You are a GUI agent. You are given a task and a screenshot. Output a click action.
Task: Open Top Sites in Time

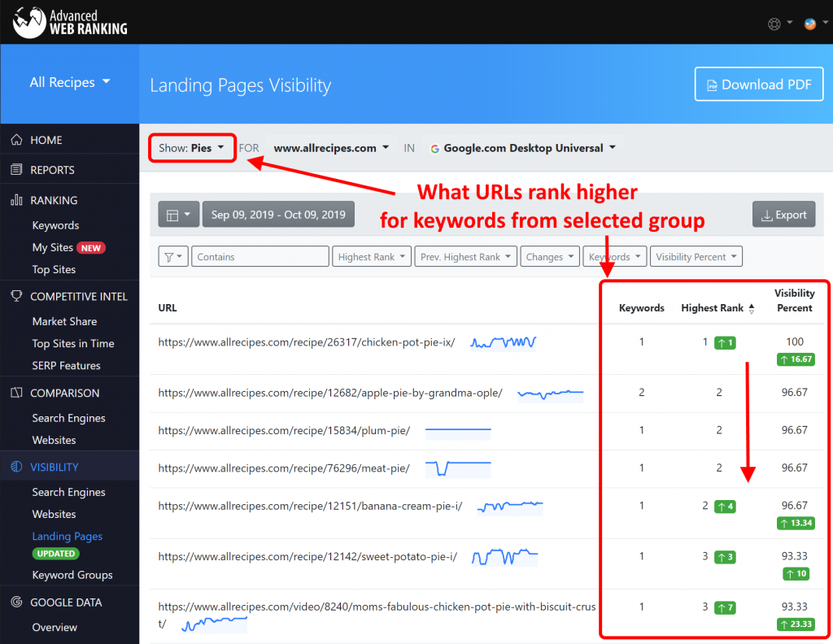tap(72, 343)
